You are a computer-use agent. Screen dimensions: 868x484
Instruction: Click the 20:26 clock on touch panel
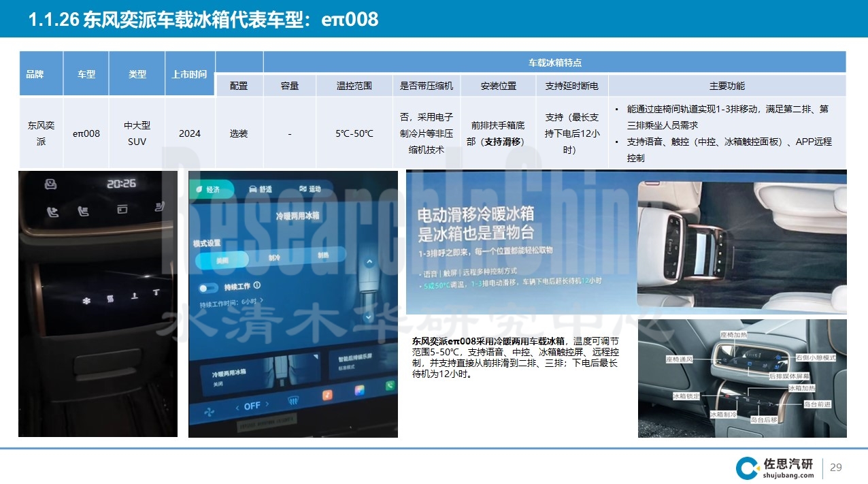pyautogui.click(x=121, y=183)
